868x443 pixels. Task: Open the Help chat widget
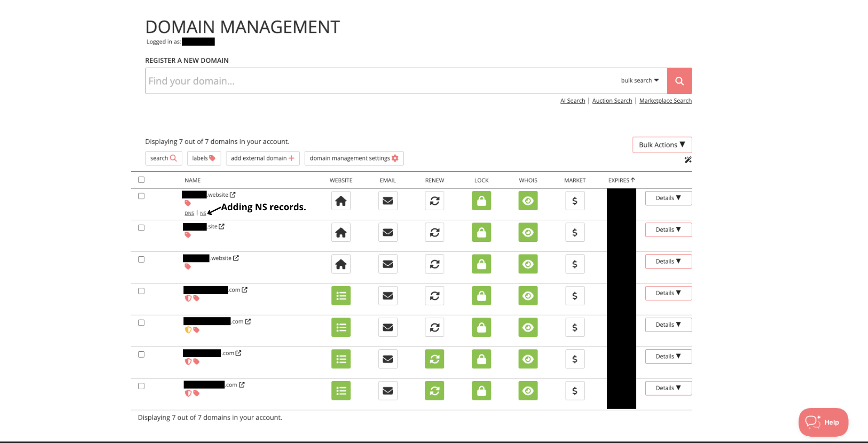[x=823, y=422]
